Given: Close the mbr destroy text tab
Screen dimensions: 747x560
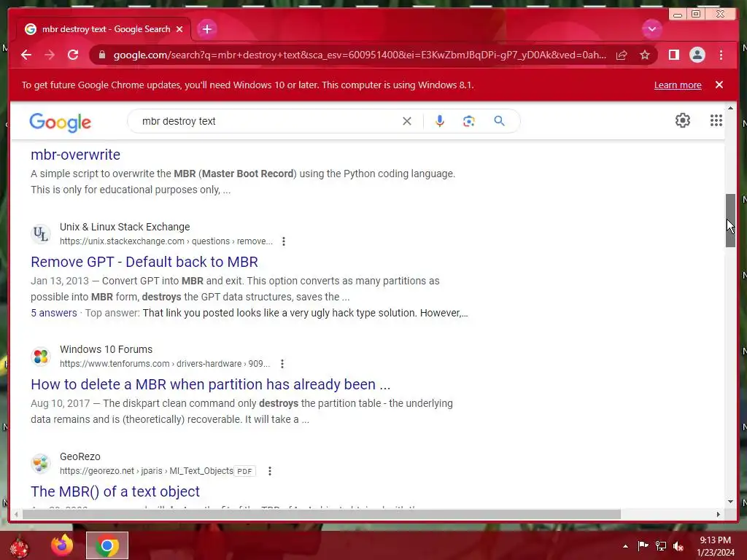Looking at the screenshot, I should [179, 29].
